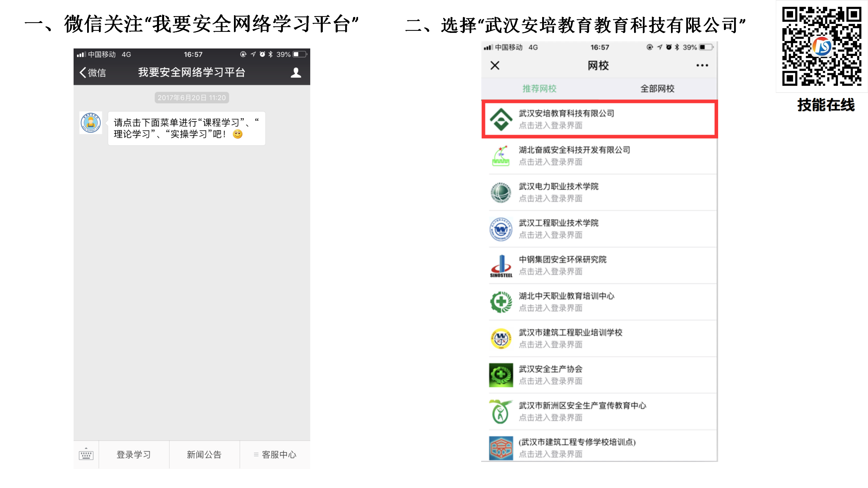Open the three-dot more options in 网校 header

tap(702, 65)
